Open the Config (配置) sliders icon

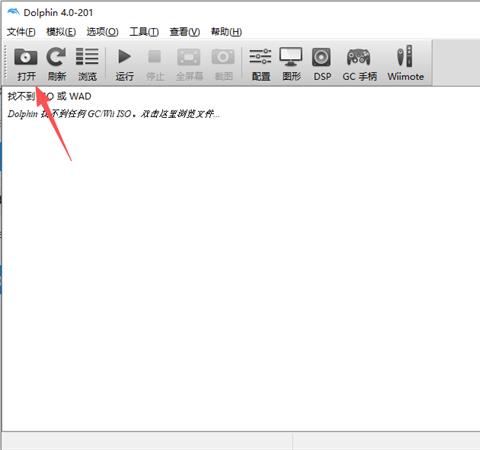coord(261,57)
